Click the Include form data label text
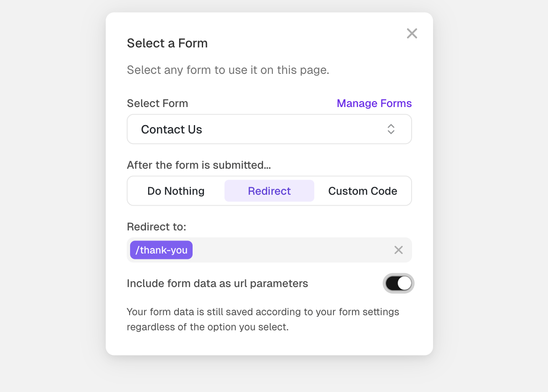Image resolution: width=548 pixels, height=392 pixels. tap(217, 284)
